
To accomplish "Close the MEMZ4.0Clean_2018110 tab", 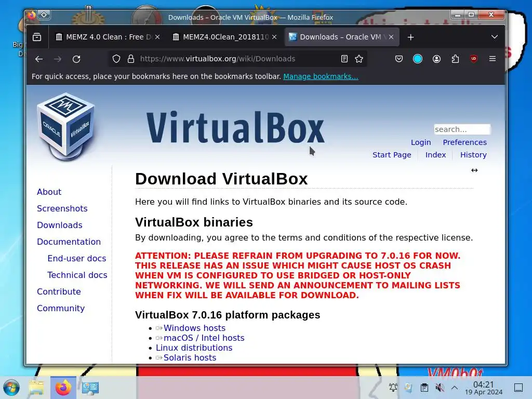I will (274, 37).
